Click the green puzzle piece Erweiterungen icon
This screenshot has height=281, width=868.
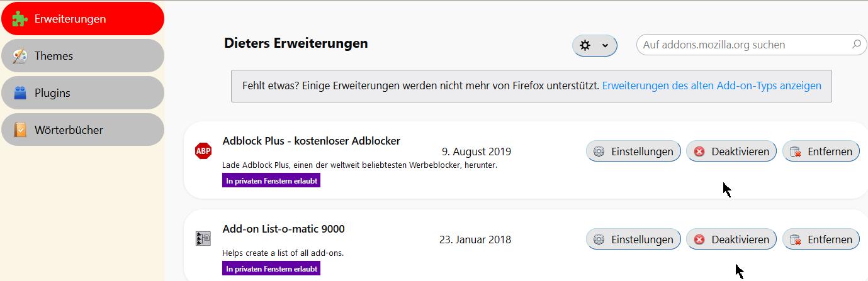(x=20, y=19)
